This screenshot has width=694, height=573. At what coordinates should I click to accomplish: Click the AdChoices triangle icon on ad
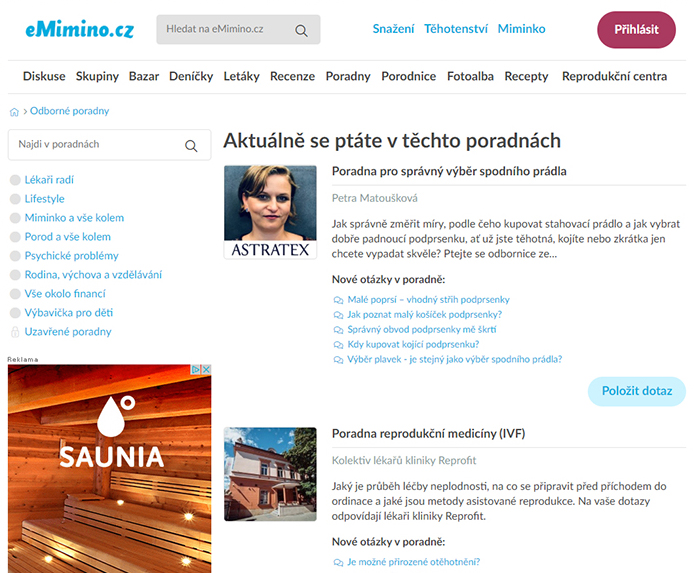[196, 370]
